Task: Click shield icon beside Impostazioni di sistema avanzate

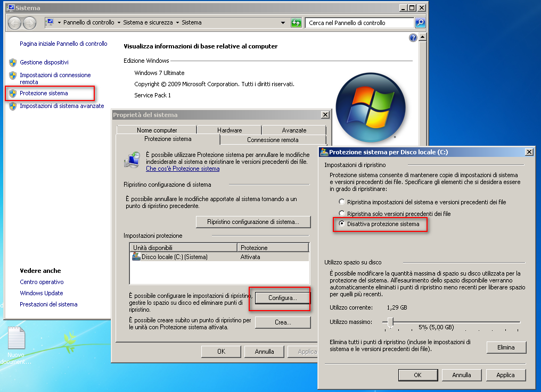Action: coord(13,106)
